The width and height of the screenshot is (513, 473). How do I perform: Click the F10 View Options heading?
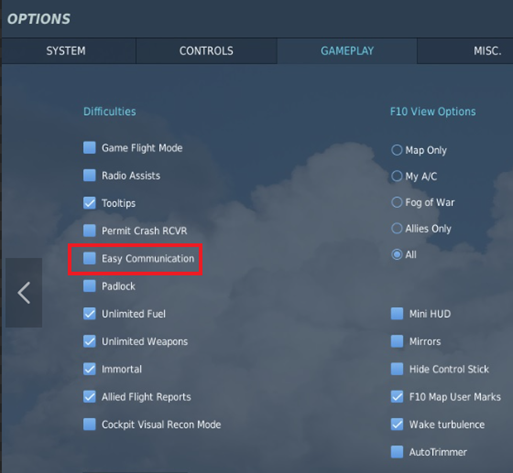point(433,111)
